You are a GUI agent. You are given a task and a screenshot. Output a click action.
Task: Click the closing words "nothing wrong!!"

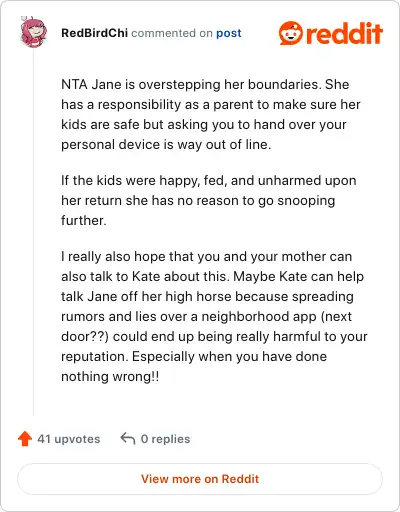[x=110, y=377]
